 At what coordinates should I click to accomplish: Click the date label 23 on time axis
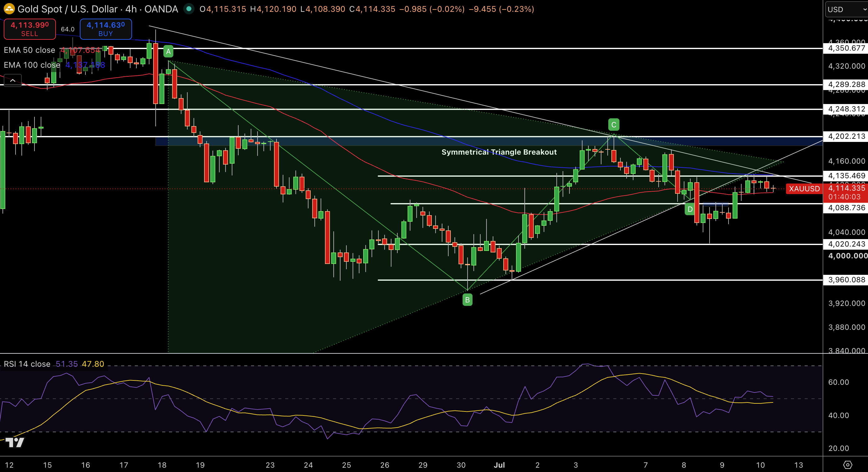tap(270, 465)
